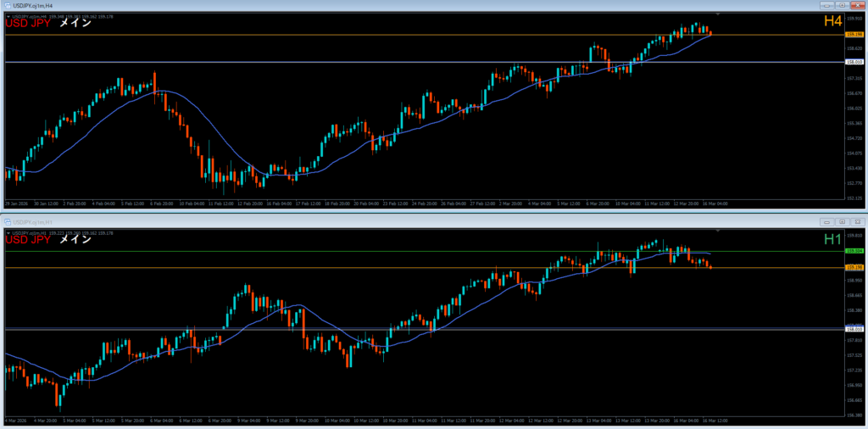Maximize the USDJPY H1 chart window
Image resolution: width=868 pixels, height=429 pixels.
[841, 221]
